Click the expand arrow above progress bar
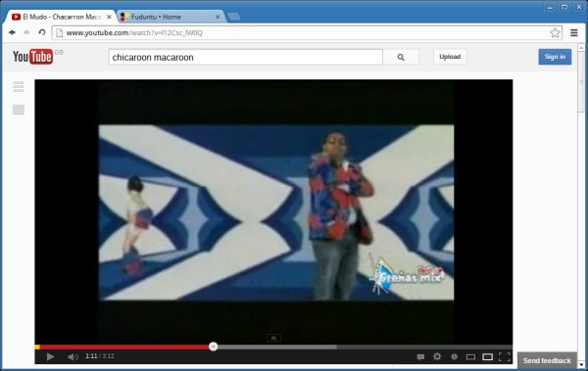 coord(273,338)
